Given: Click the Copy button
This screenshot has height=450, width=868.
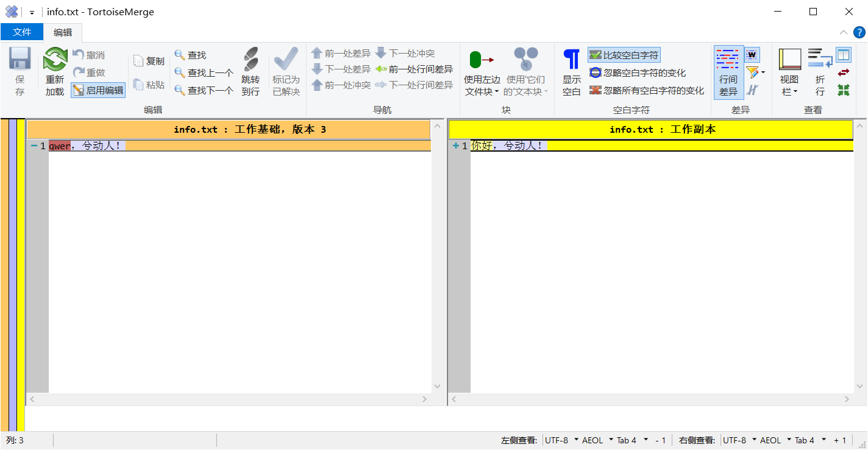Looking at the screenshot, I should 148,60.
